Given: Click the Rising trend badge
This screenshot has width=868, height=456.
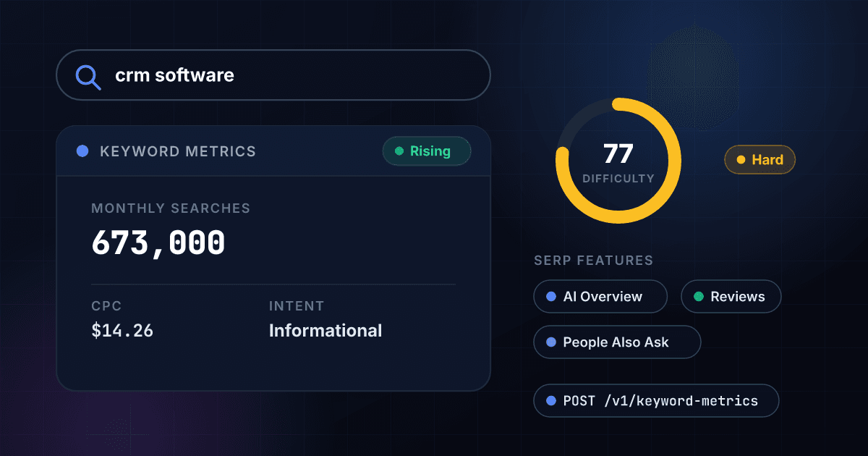Looking at the screenshot, I should pyautogui.click(x=427, y=151).
